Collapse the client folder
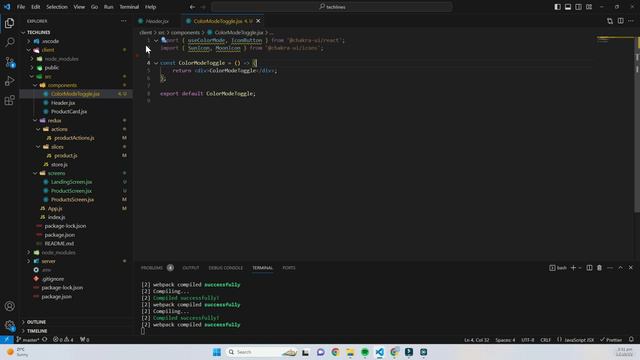 (x=29, y=50)
